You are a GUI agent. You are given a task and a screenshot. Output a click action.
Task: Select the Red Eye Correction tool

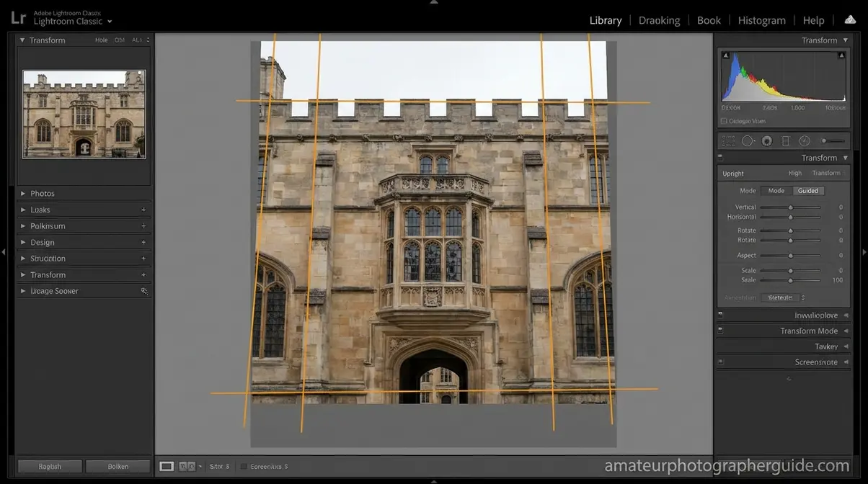click(766, 140)
